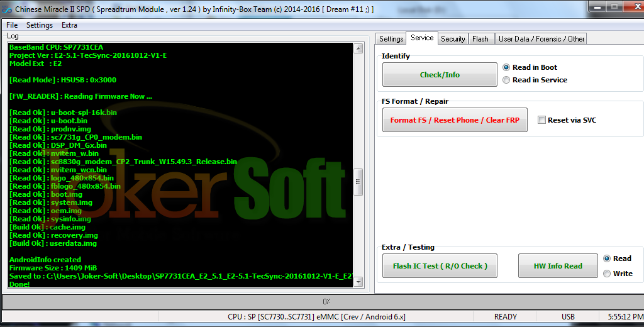Click the logo_480x854.bin log entry
The image size is (644, 327).
[62, 179]
